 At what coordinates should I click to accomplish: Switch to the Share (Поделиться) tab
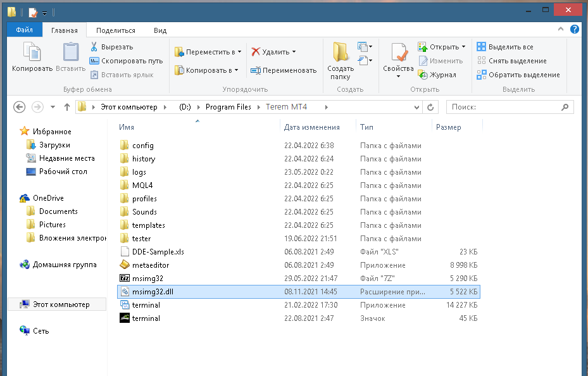(115, 30)
